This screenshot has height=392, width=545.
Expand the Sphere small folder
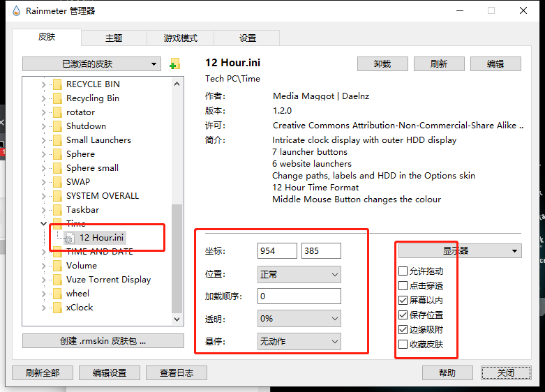pyautogui.click(x=43, y=168)
